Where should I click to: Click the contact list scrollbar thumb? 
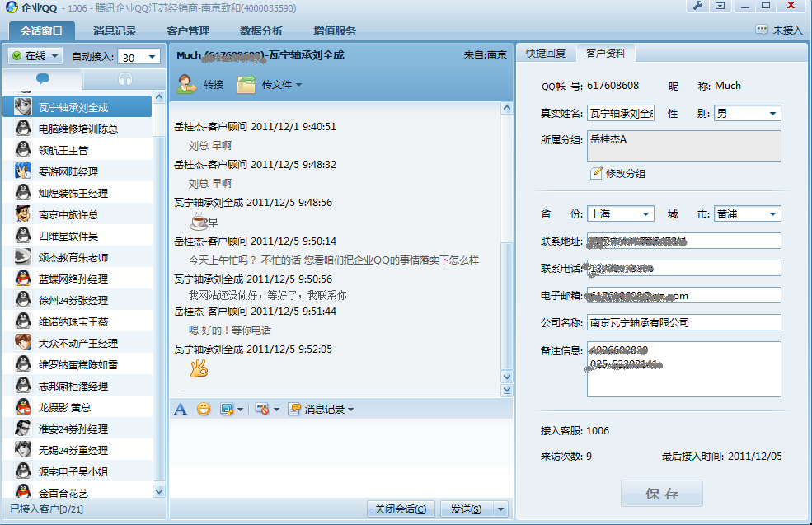coord(159,308)
